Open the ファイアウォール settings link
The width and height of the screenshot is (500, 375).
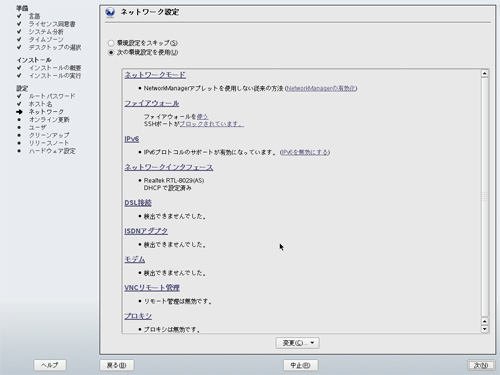[x=152, y=103]
